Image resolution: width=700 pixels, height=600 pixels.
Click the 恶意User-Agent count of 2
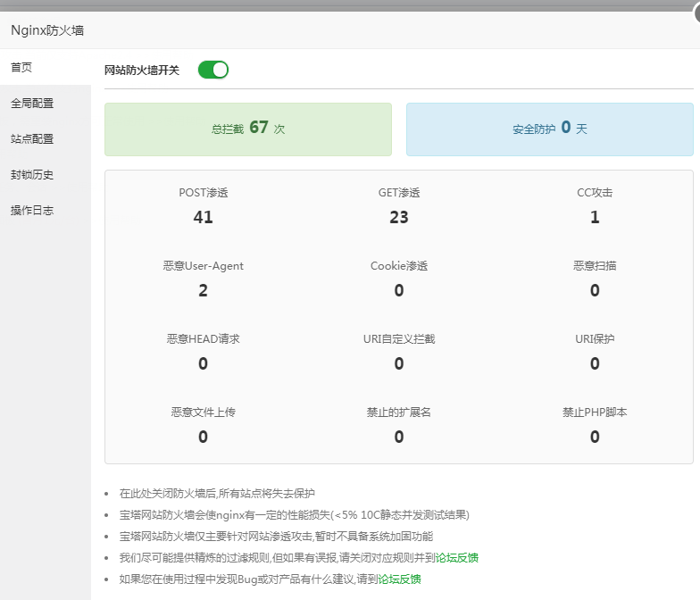point(203,290)
